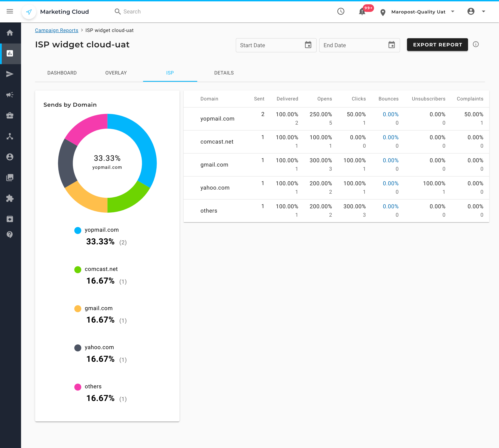The height and width of the screenshot is (448, 499).
Task: Open the Start Date calendar picker icon
Action: (x=308, y=45)
